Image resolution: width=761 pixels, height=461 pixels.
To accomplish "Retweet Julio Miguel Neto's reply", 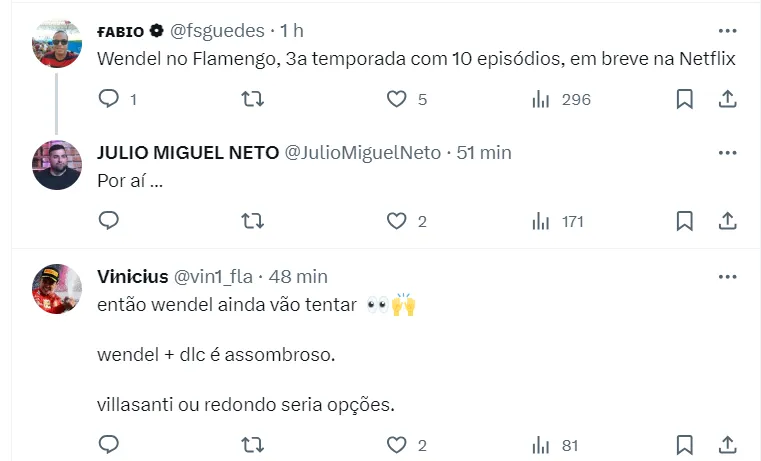I will click(x=254, y=221).
